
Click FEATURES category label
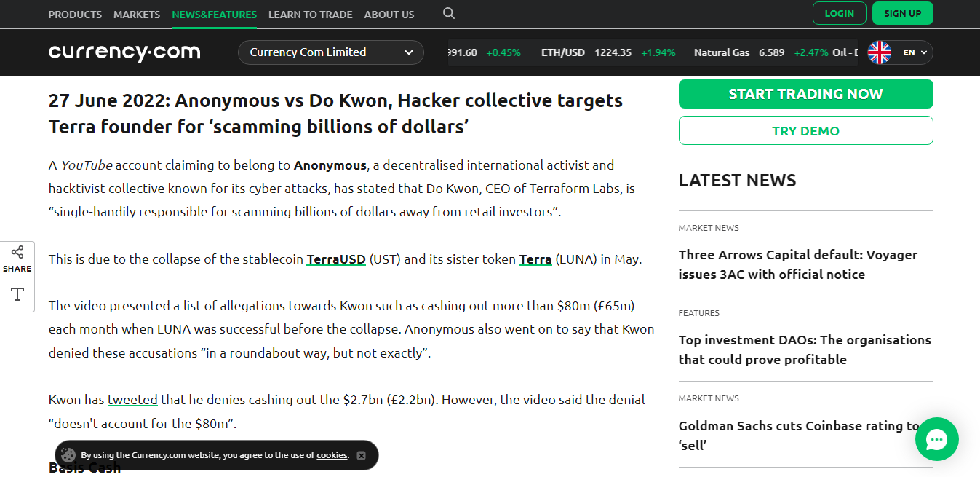pos(699,313)
